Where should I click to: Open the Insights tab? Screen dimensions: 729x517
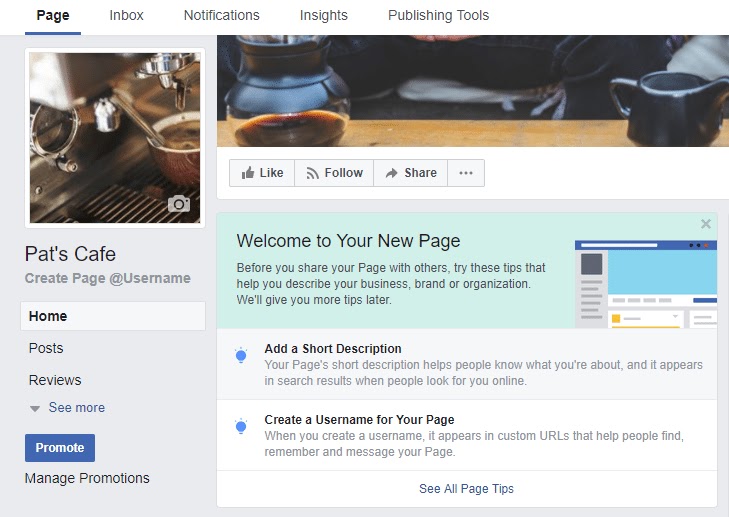[324, 15]
